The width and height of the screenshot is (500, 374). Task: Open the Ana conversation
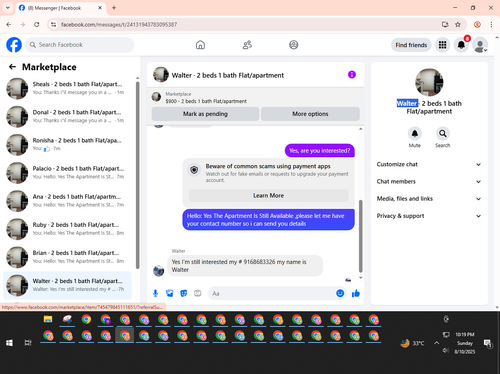[x=68, y=201]
